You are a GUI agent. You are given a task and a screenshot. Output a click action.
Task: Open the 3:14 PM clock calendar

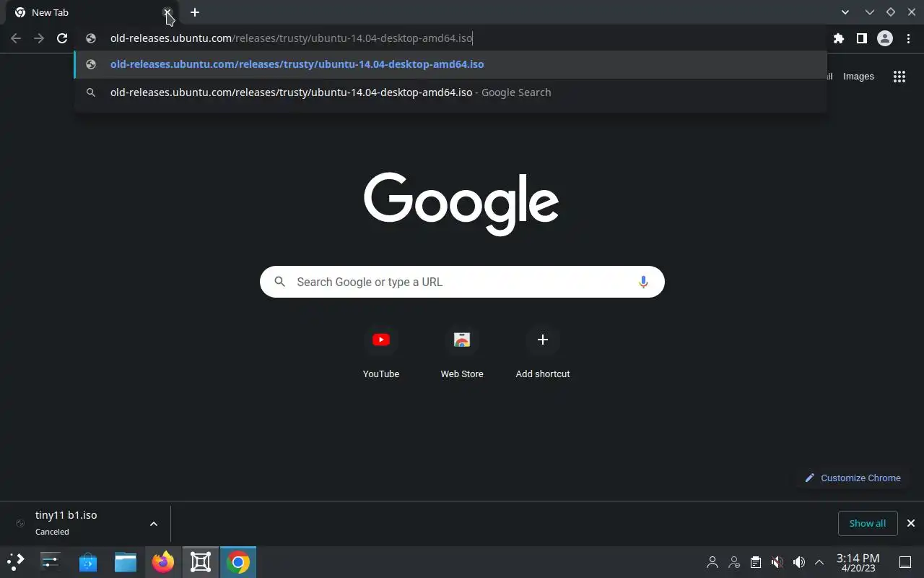click(x=858, y=562)
